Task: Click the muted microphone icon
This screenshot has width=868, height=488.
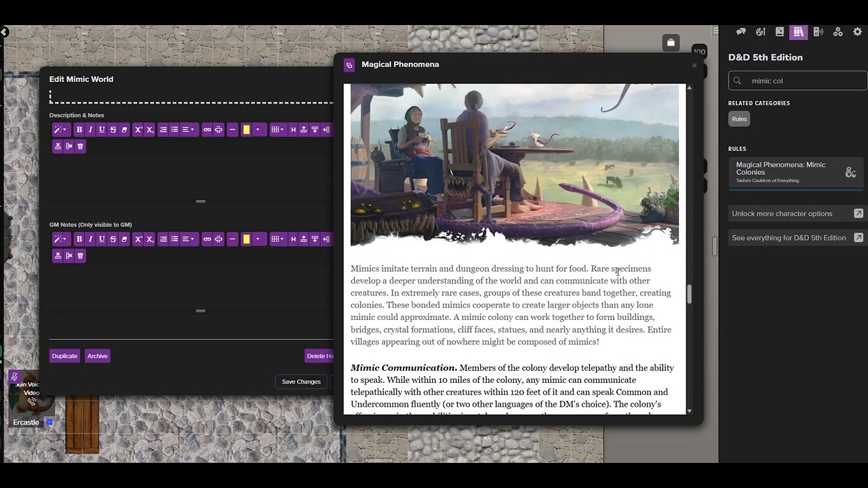Action: tap(14, 377)
